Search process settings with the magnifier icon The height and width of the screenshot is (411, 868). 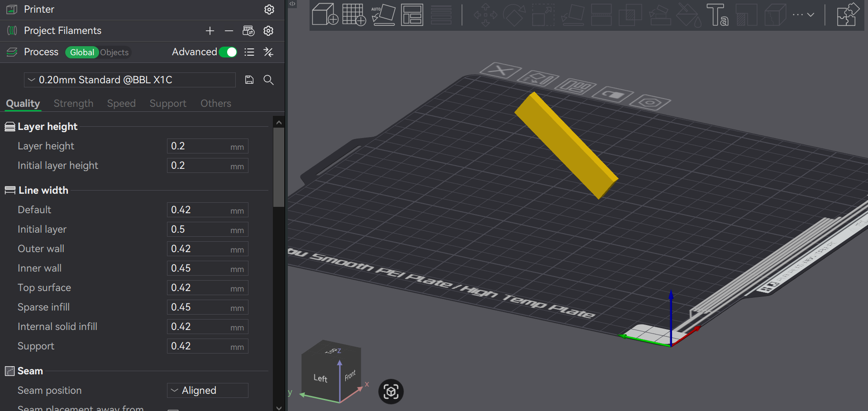(268, 80)
